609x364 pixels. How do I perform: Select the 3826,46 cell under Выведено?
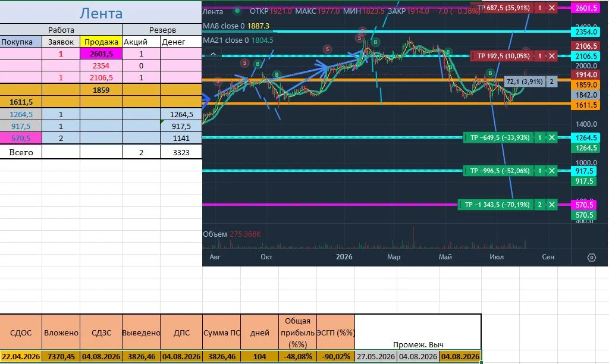click(142, 356)
